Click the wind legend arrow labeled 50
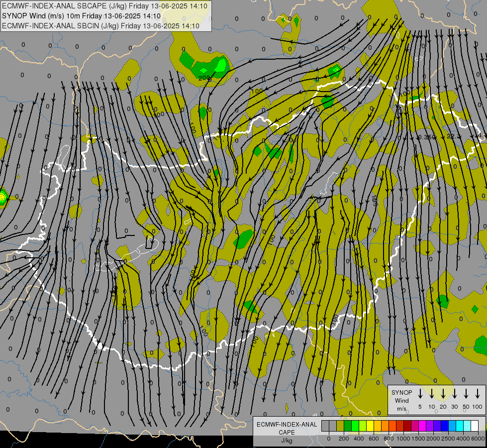Viewport: 487px width, 448px height. tap(466, 394)
